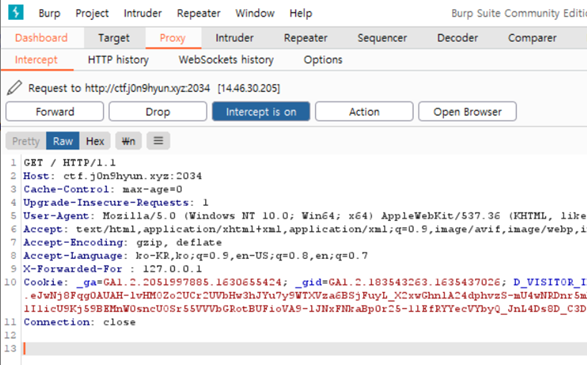Viewport: 587px width, 365px height.
Task: Switch to Hex view
Action: (95, 141)
